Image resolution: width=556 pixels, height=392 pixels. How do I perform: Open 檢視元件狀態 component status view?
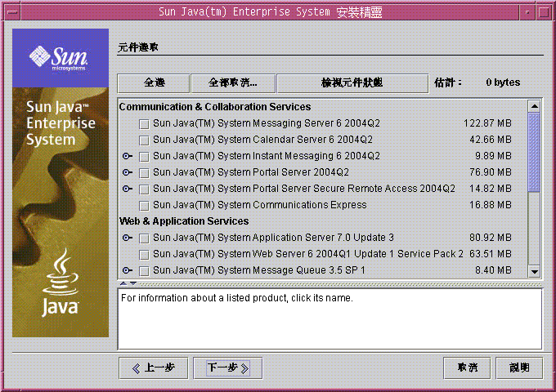352,83
